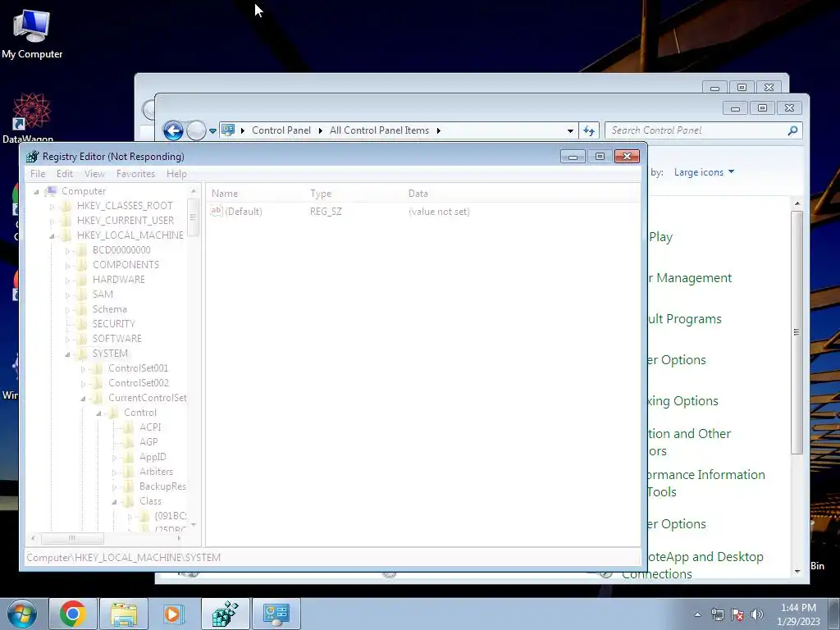Open the Default Programs link
840x630 pixels.
click(685, 319)
